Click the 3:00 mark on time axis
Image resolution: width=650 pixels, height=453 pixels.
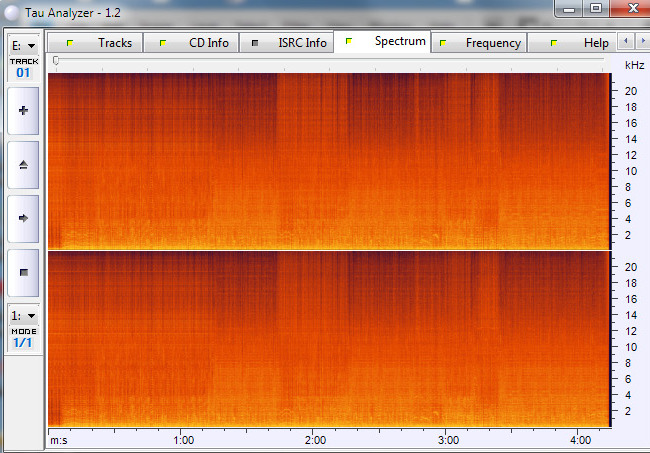click(448, 440)
